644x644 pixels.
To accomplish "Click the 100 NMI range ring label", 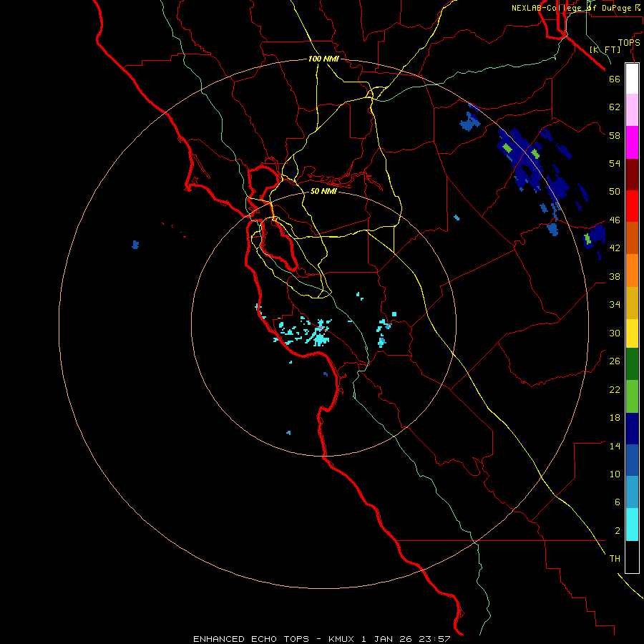I will click(x=323, y=59).
